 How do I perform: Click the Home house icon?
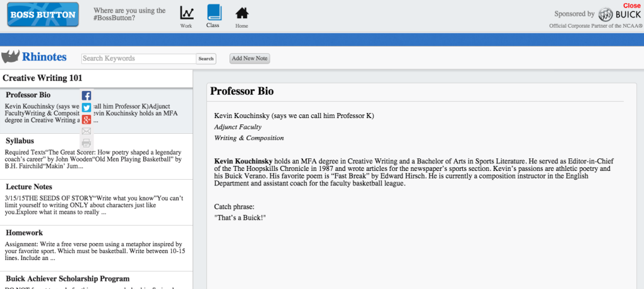(241, 13)
